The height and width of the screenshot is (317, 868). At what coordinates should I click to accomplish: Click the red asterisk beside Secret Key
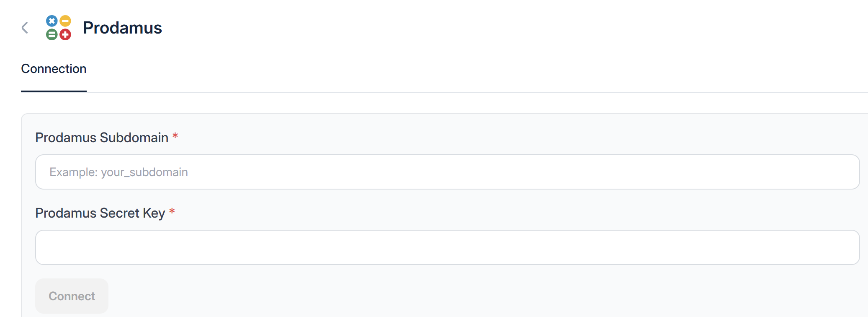point(172,212)
